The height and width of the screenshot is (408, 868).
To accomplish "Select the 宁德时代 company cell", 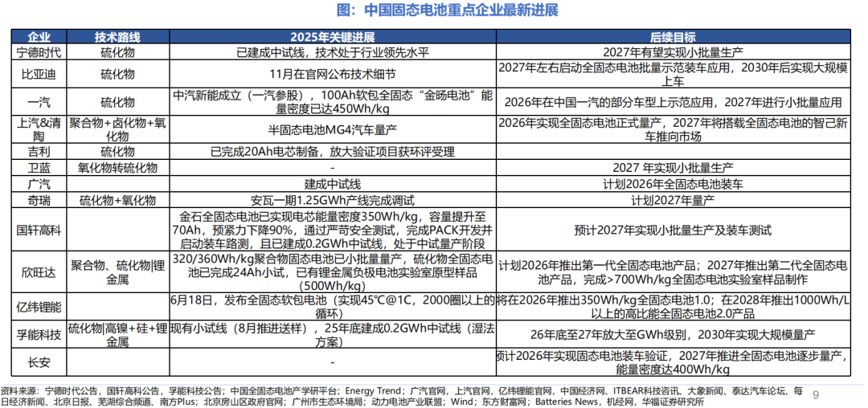I will tap(39, 52).
